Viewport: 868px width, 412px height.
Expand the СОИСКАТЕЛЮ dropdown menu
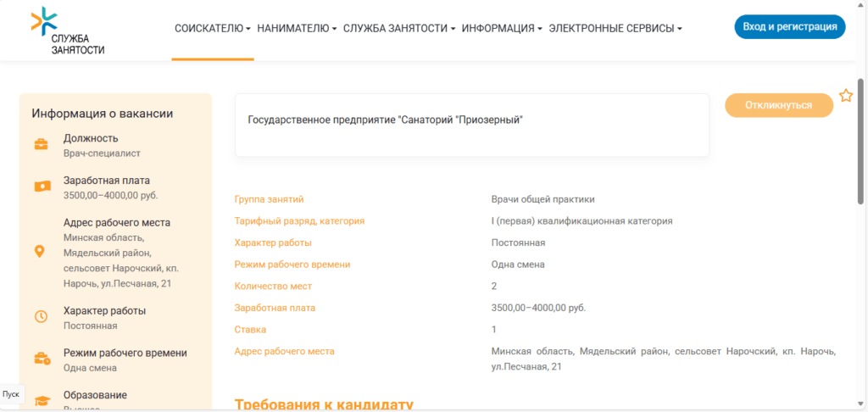(x=212, y=29)
